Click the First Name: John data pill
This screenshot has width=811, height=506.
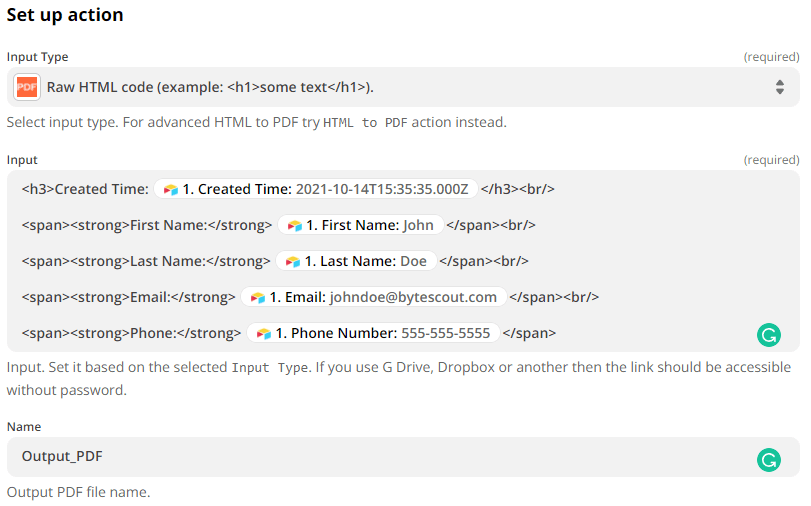360,225
